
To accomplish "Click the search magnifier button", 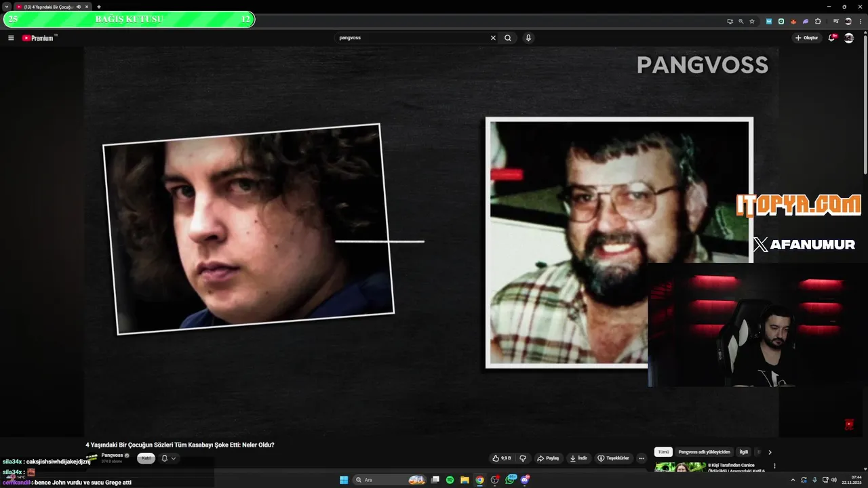I will (508, 38).
